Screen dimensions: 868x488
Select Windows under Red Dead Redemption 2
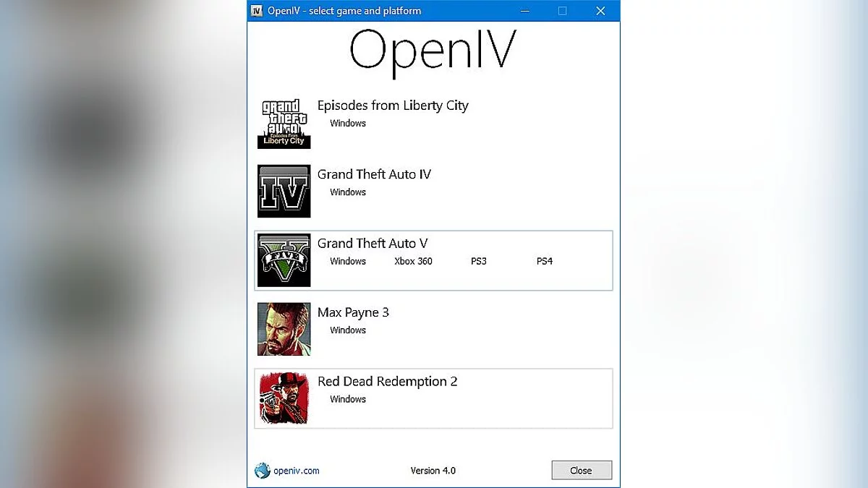coord(347,399)
